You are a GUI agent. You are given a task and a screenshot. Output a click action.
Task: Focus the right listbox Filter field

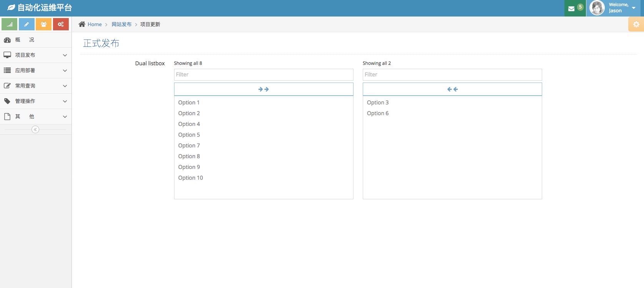coord(452,74)
